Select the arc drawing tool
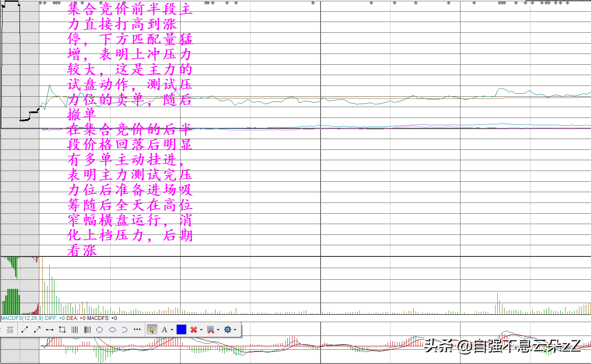This screenshot has width=591, height=364. pyautogui.click(x=124, y=329)
